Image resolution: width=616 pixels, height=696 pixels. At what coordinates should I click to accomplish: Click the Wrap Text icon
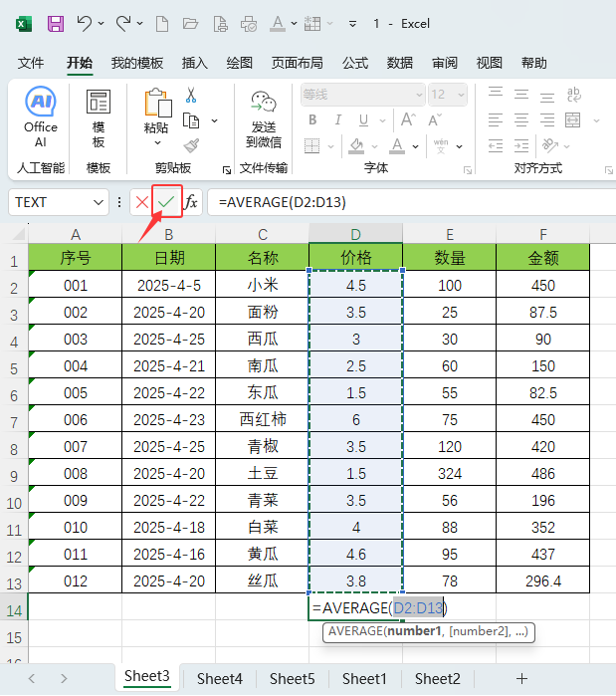(x=574, y=95)
